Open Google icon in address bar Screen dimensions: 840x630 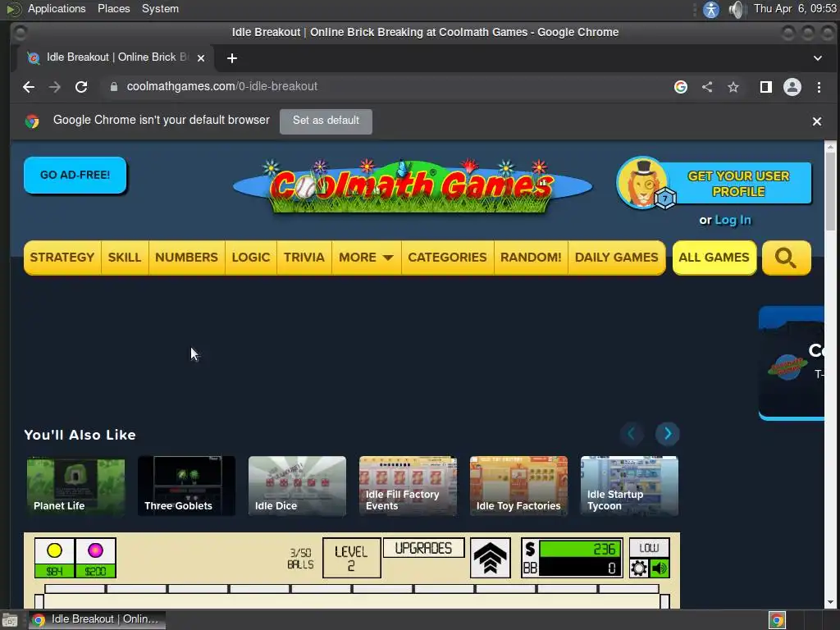[x=680, y=87]
